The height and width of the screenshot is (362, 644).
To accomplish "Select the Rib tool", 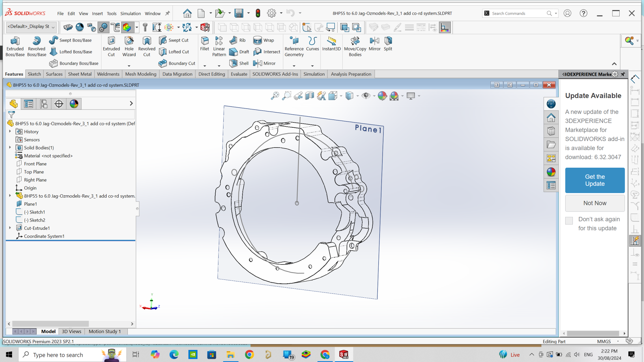I will point(237,40).
